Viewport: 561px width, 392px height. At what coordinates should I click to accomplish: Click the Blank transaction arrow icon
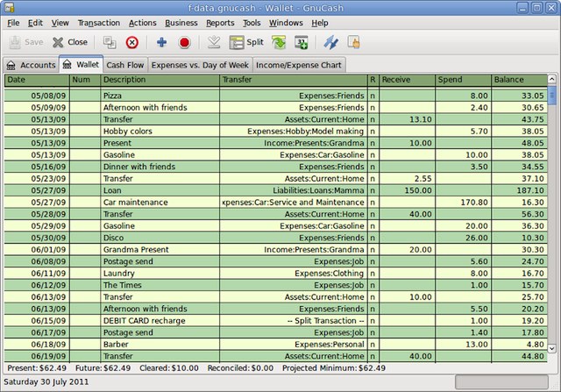point(214,42)
